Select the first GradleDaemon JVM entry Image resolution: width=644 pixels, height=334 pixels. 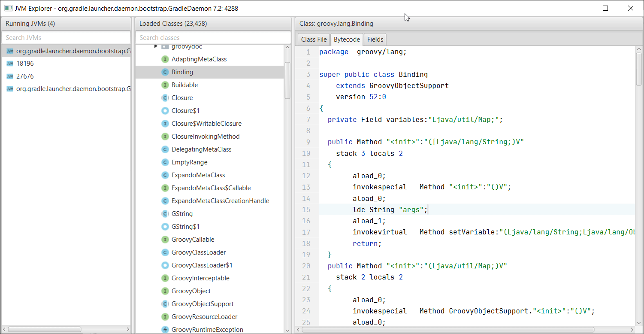66,51
